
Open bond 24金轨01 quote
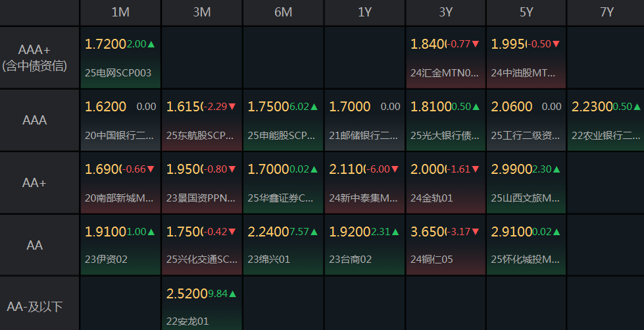tap(432, 198)
